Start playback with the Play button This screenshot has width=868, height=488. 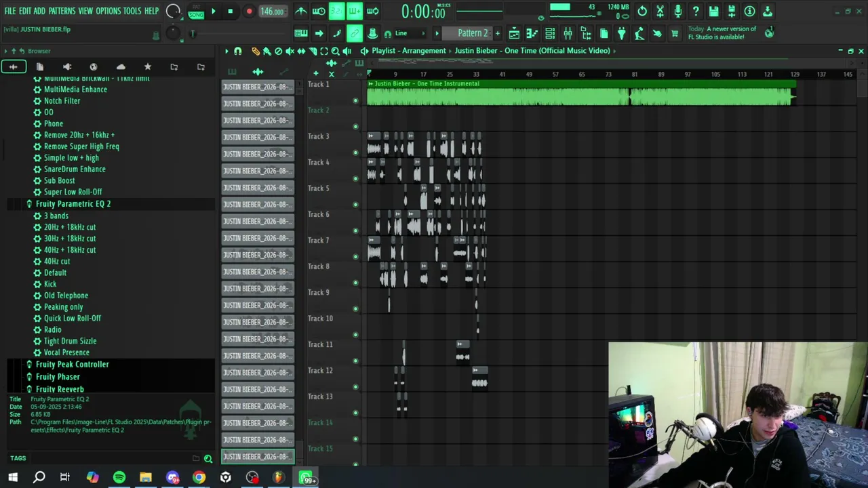[213, 12]
